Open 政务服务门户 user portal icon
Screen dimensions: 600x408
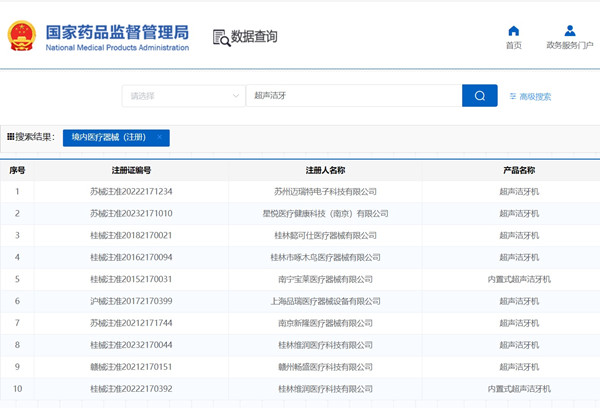pos(570,31)
